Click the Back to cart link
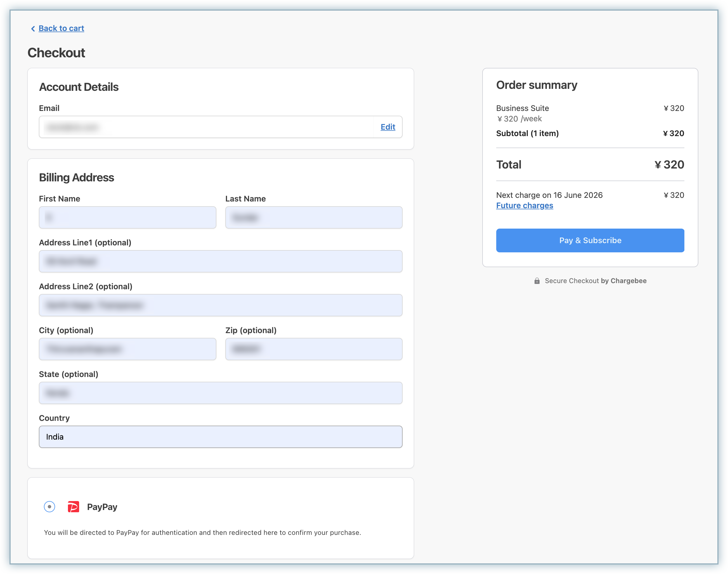This screenshot has height=574, width=728. click(x=61, y=28)
